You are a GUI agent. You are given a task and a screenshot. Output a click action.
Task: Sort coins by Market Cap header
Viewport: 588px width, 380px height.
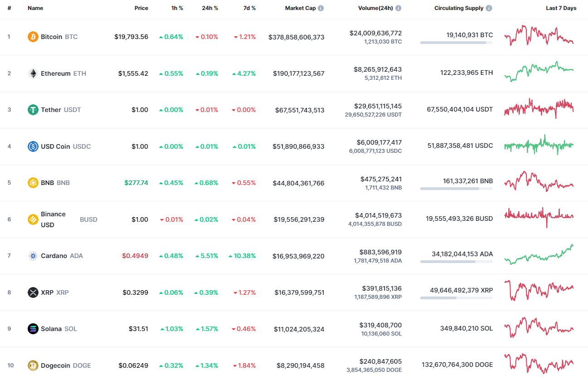click(x=301, y=8)
